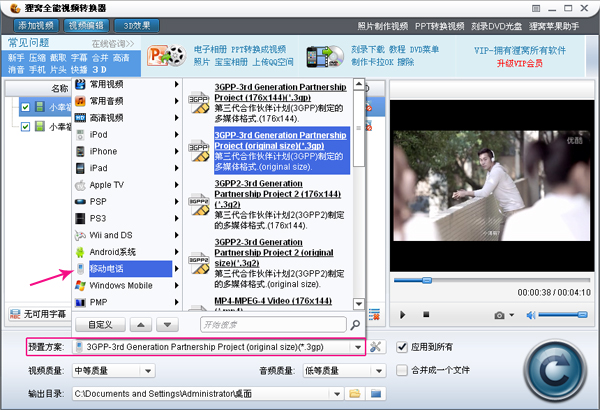Uncheck the second video file checkbox
Viewport: 600px width, 410px height.
25,126
